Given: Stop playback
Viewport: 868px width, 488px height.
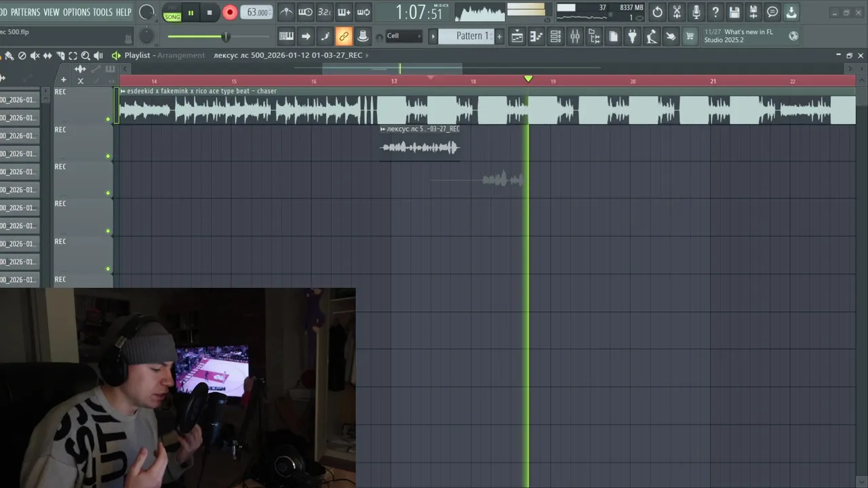Looking at the screenshot, I should [x=210, y=12].
